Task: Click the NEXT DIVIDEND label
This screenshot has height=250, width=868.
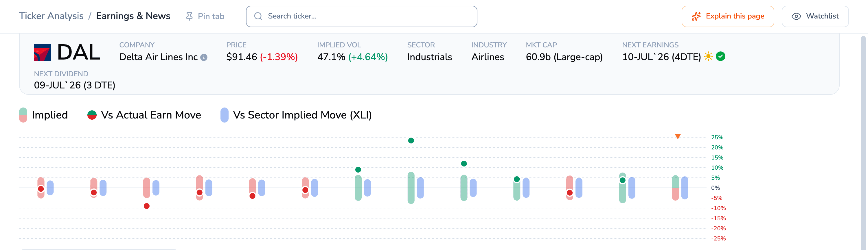Action: coord(61,74)
